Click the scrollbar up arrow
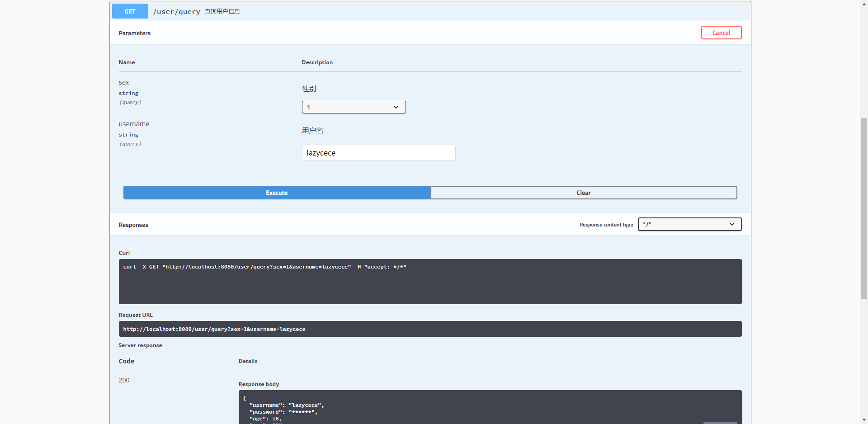 click(864, 4)
